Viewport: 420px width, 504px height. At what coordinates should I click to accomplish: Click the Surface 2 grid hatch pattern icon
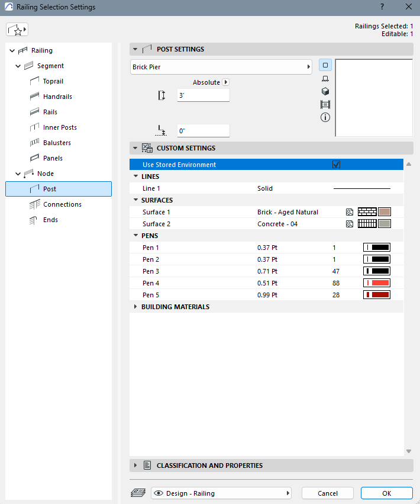(367, 224)
